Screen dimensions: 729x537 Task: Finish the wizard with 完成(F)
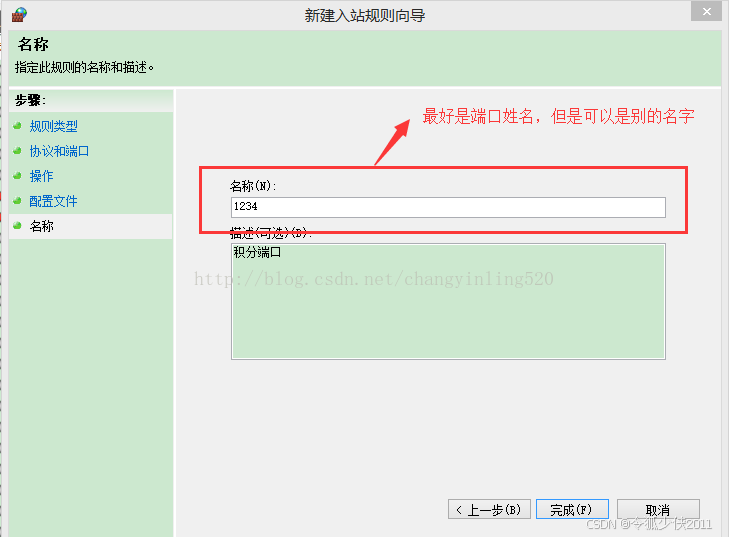point(572,510)
